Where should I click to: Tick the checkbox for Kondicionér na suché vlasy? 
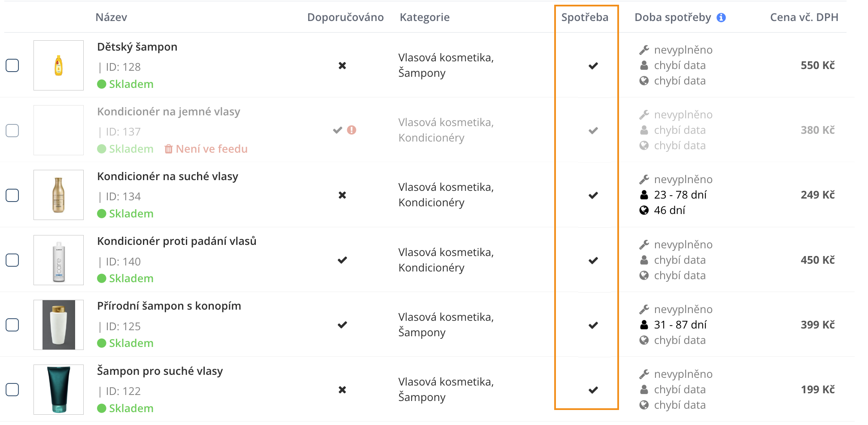12,195
